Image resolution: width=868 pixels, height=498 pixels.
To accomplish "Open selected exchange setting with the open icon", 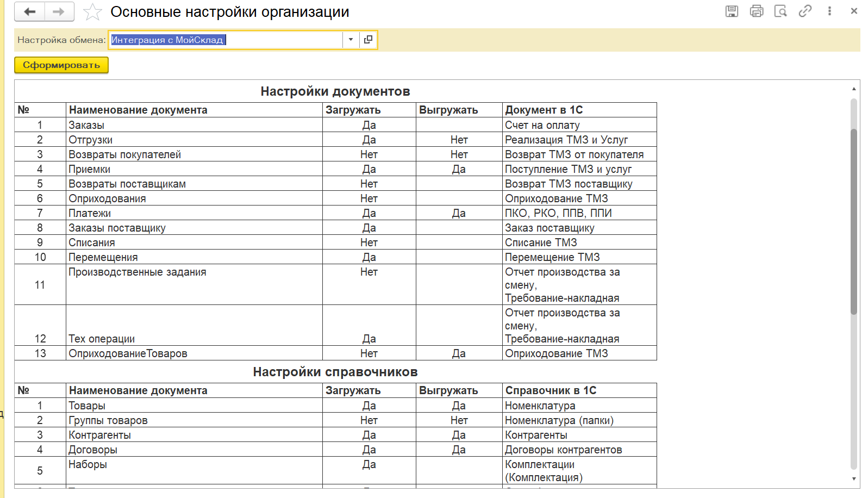I will point(368,40).
